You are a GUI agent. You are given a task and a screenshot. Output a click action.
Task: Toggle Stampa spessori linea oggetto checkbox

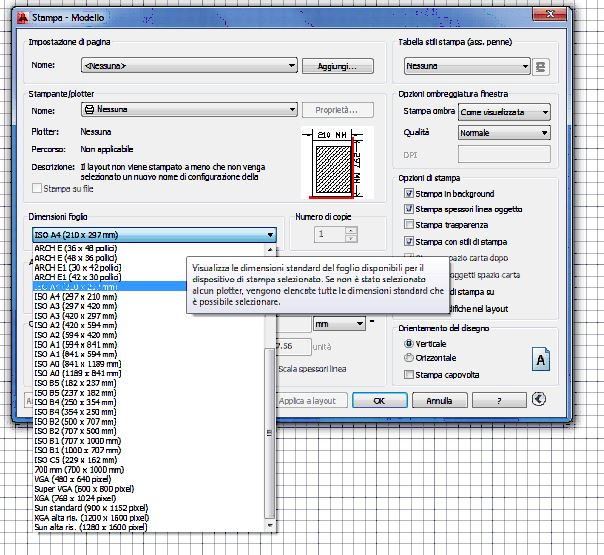click(x=409, y=209)
